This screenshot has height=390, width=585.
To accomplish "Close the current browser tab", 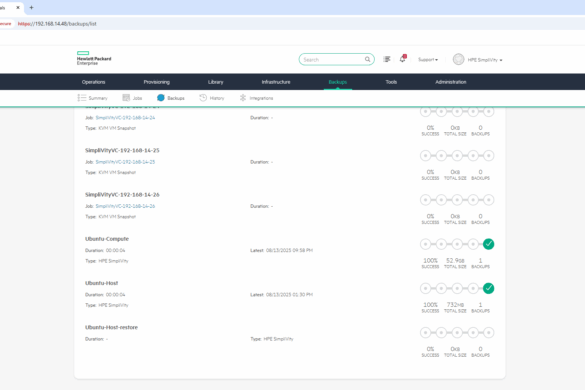I will [18, 7].
